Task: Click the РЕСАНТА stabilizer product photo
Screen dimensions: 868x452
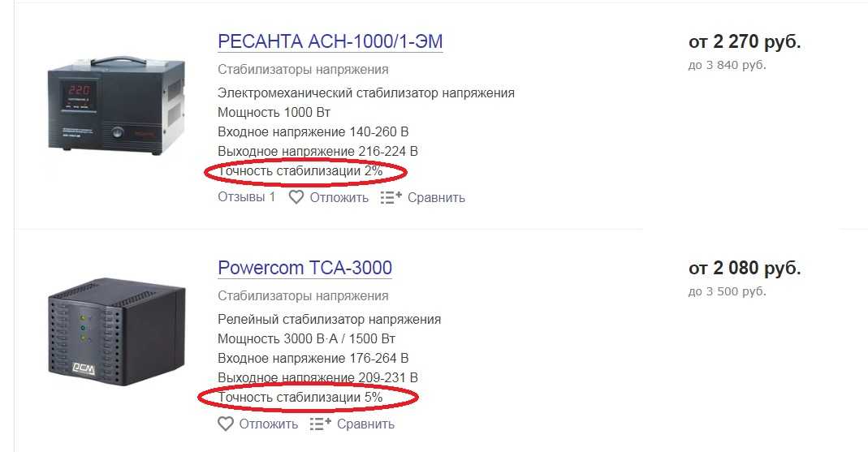Action: coord(115,106)
